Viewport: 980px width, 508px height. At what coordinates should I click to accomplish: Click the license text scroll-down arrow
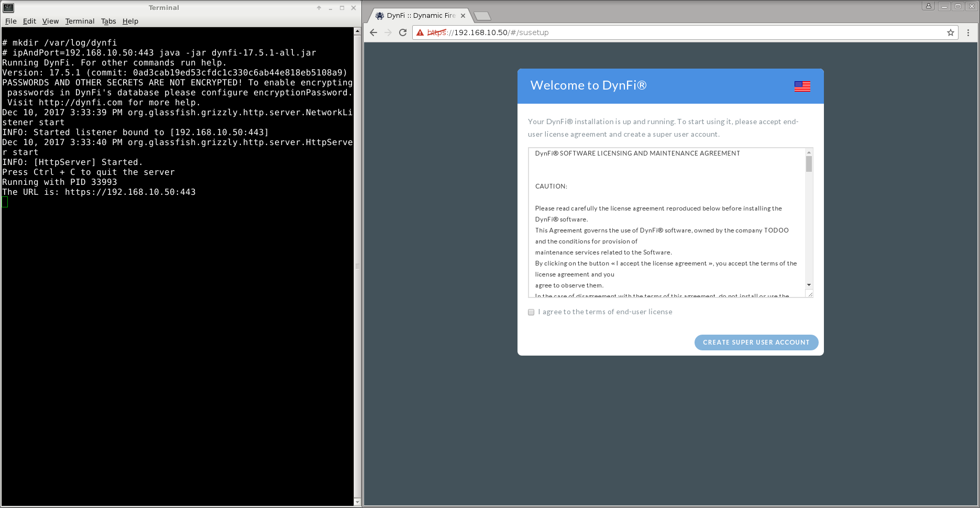point(809,285)
